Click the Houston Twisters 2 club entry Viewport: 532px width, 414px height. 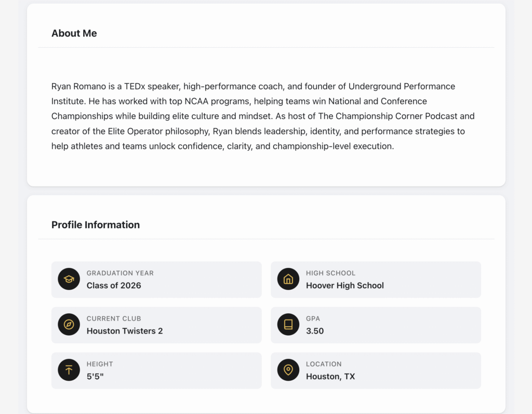coord(124,331)
